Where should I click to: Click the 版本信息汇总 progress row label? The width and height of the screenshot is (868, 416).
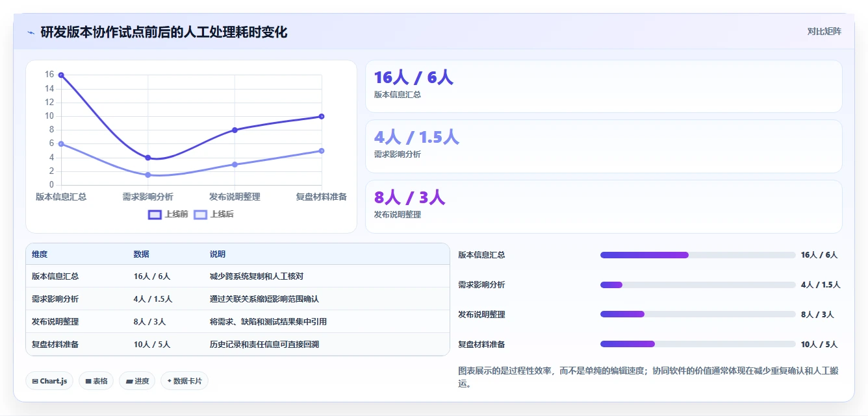click(481, 255)
